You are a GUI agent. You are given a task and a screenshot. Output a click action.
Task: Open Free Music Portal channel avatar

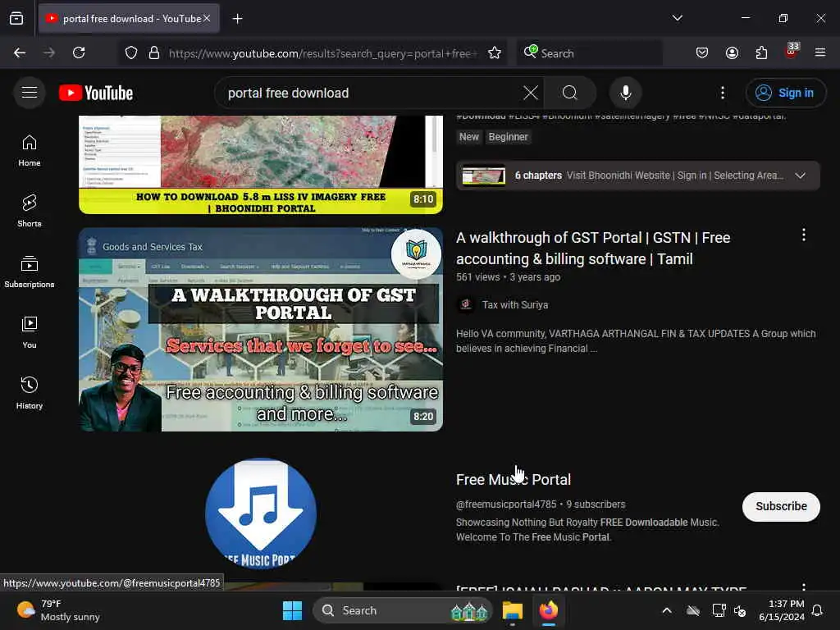(261, 514)
